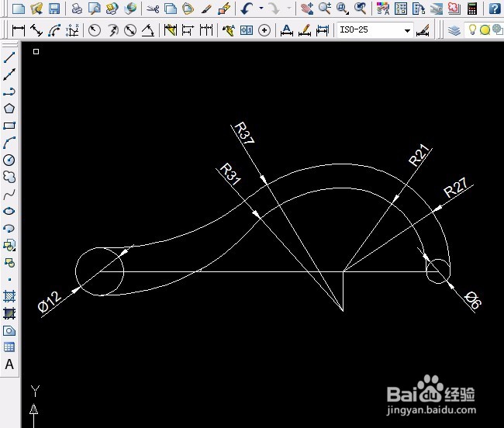Select the Polygon tool

click(x=9, y=109)
